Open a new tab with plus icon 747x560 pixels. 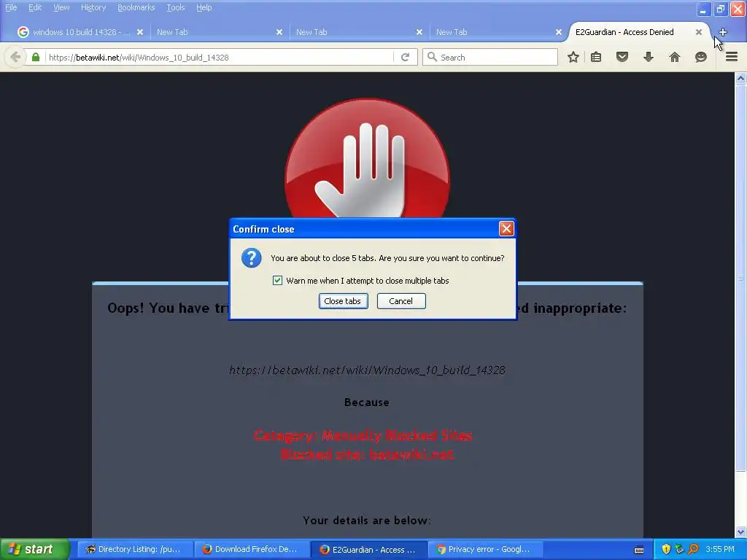click(x=723, y=32)
